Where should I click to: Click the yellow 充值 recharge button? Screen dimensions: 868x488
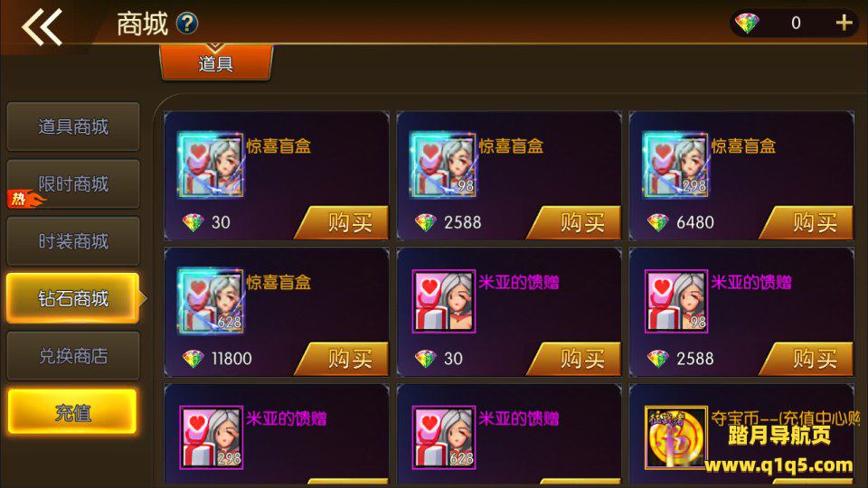click(72, 412)
